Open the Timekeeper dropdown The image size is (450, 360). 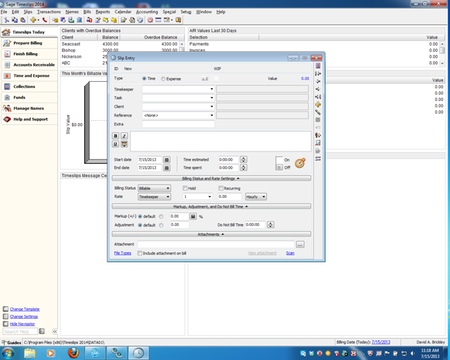pyautogui.click(x=211, y=89)
